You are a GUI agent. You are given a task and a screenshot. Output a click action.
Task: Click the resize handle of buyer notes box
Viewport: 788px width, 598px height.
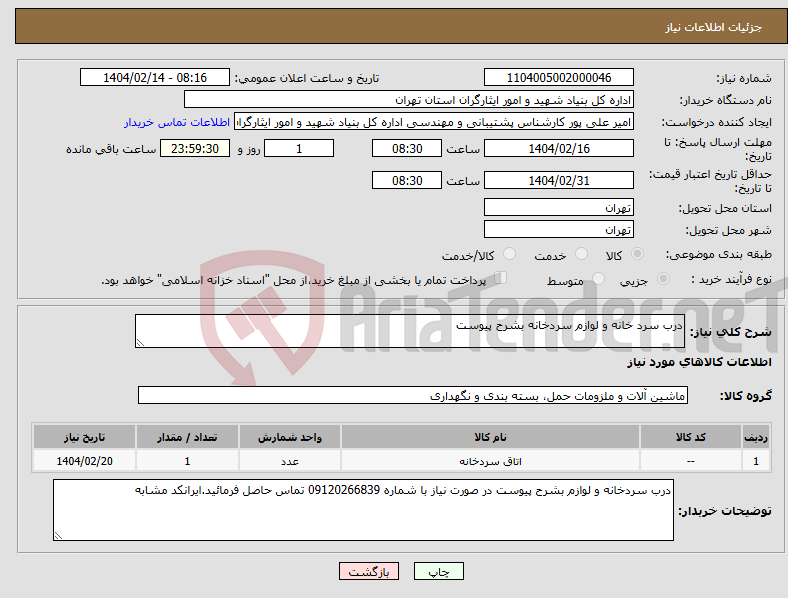pos(58,536)
